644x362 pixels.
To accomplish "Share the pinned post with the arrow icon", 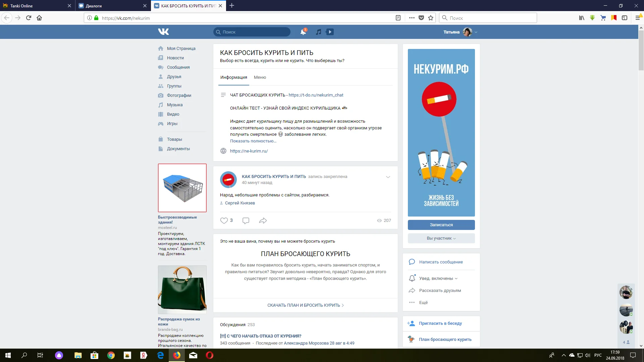I will [x=263, y=221].
